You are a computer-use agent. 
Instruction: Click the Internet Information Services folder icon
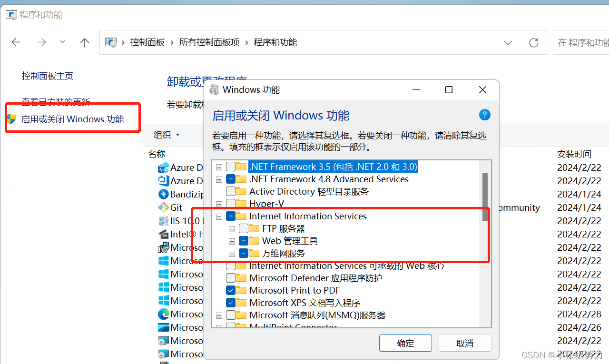(x=241, y=216)
